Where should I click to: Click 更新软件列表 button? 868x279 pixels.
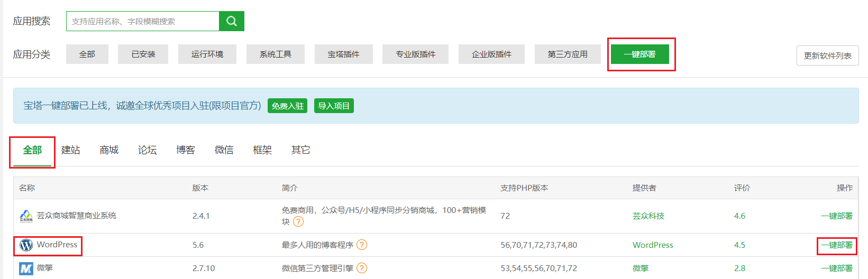828,55
